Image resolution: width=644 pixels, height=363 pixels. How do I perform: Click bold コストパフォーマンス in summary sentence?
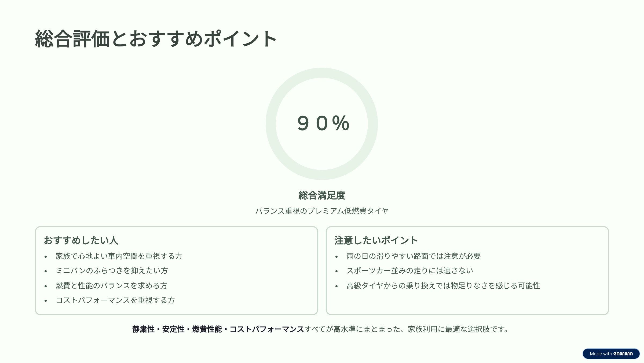267,329
